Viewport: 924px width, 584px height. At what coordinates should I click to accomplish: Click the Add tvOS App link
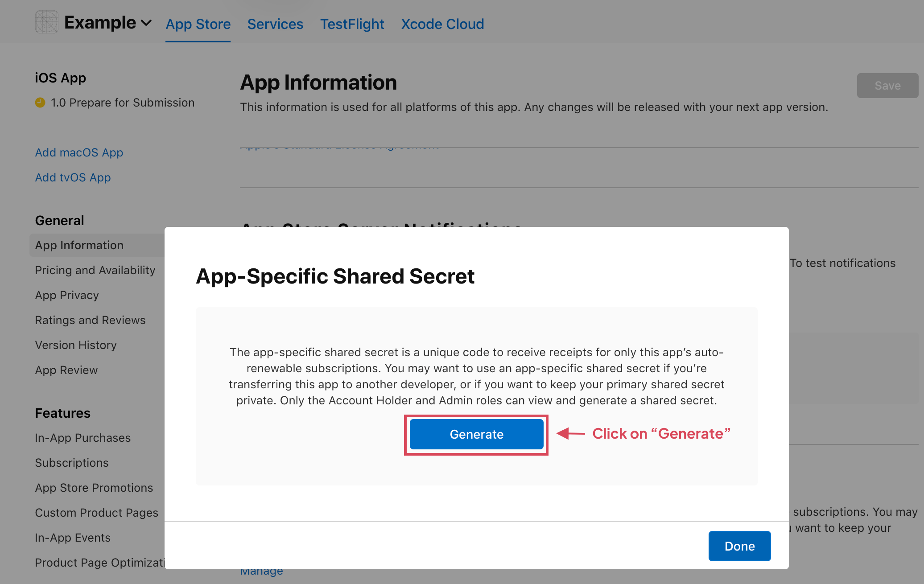tap(73, 177)
